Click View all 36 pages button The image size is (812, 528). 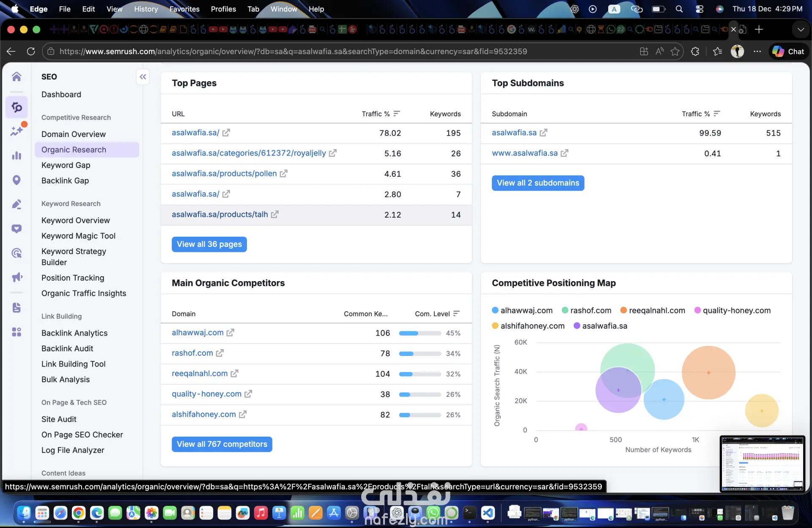coord(209,244)
